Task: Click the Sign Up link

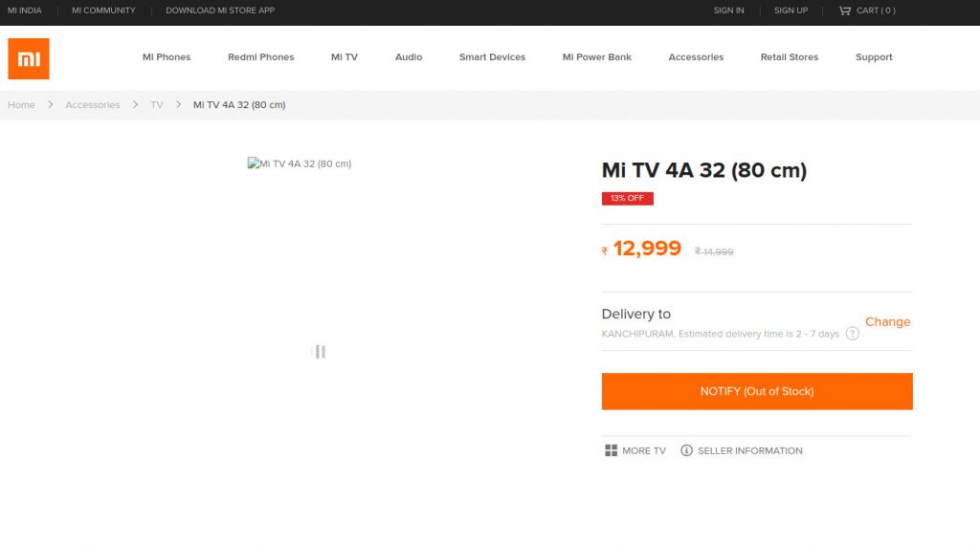Action: tap(791, 11)
